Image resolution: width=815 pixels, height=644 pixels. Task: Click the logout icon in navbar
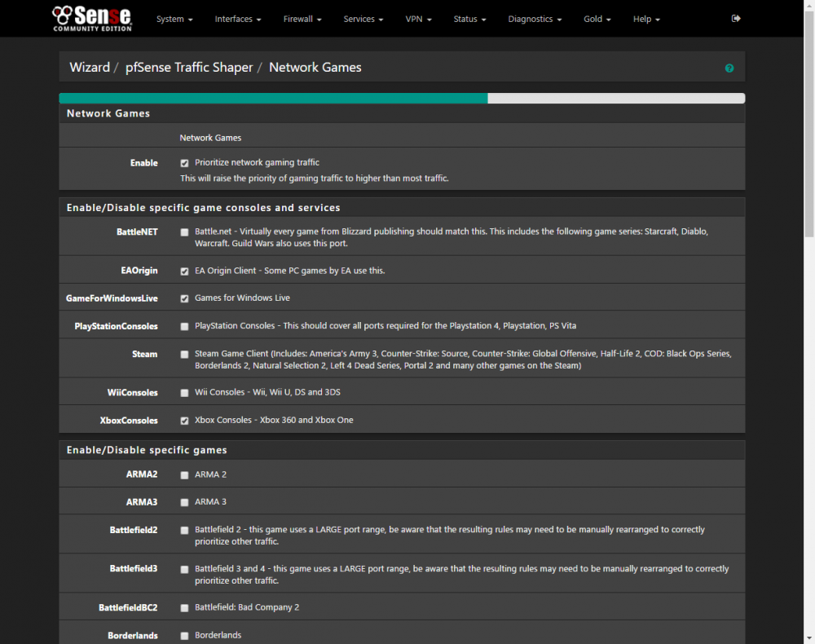pyautogui.click(x=736, y=18)
